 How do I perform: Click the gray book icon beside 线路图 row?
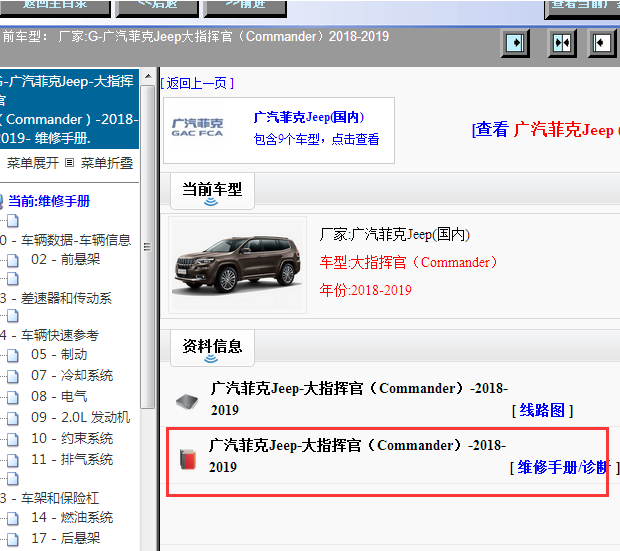pos(187,401)
